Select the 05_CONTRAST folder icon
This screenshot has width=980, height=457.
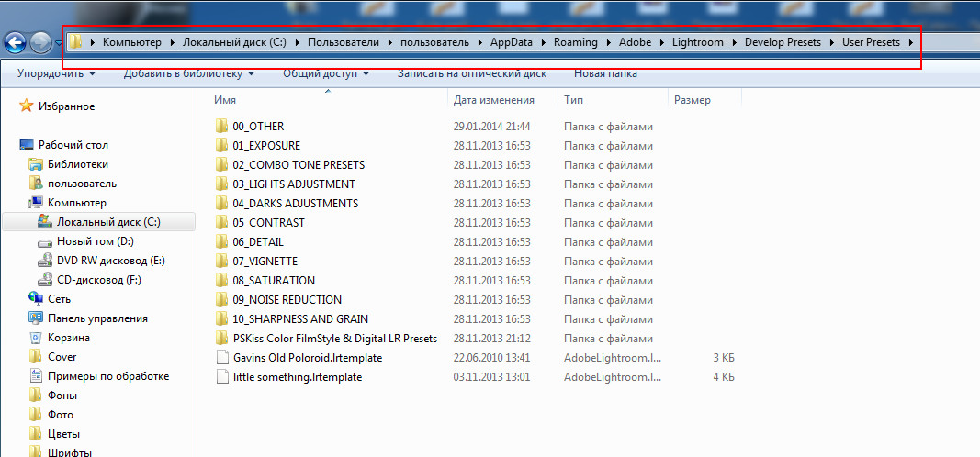coord(221,223)
